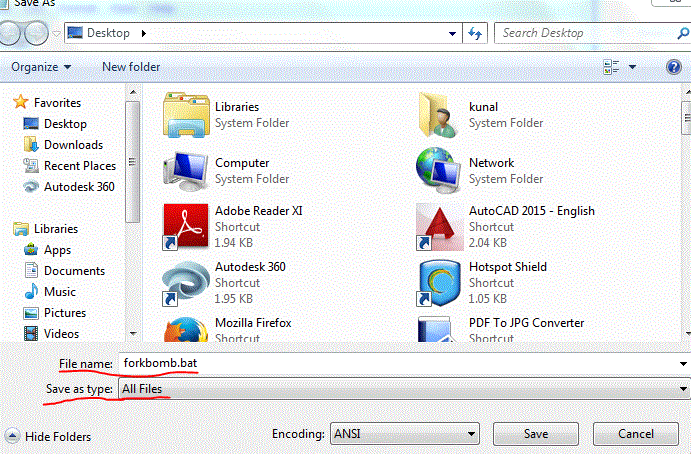The image size is (691, 454).
Task: Click the sidebar scrollbar up arrow
Action: [133, 92]
